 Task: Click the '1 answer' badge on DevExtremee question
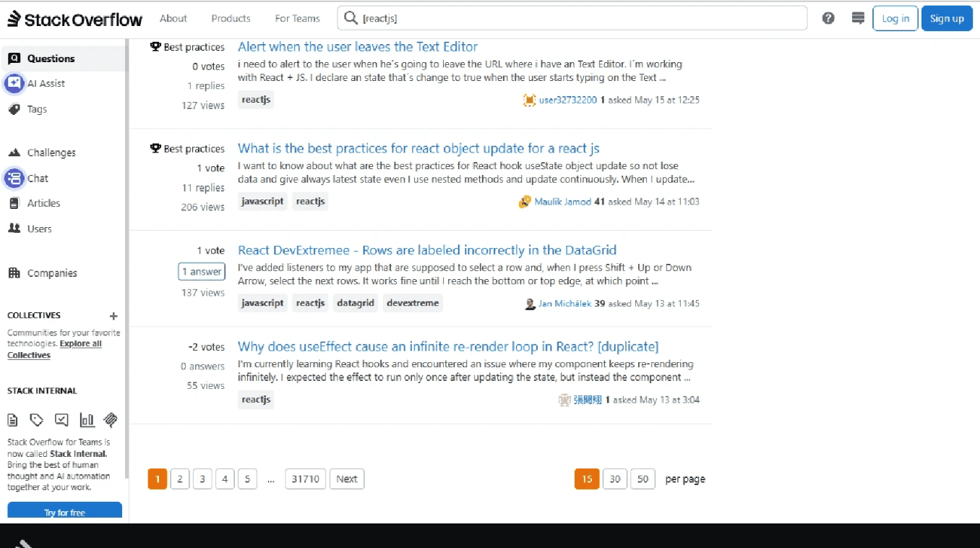(202, 272)
